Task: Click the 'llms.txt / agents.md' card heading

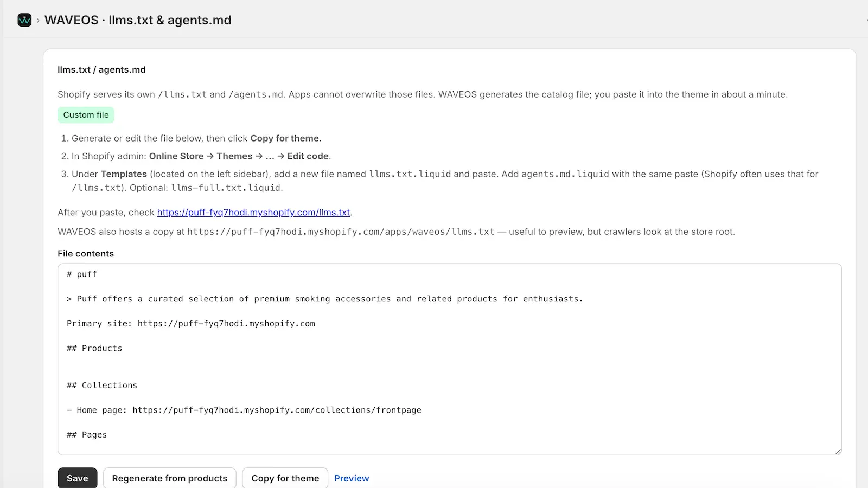Action: coord(101,69)
